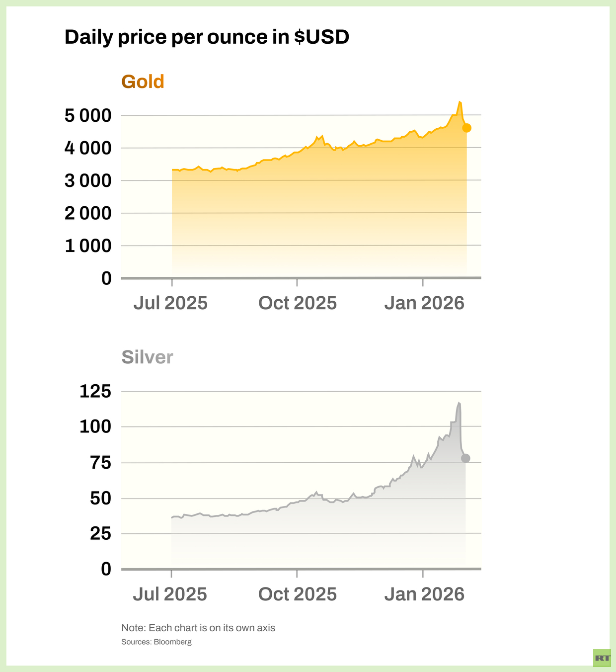Click the Silver chart heading
The height and width of the screenshot is (672, 616).
point(147,357)
